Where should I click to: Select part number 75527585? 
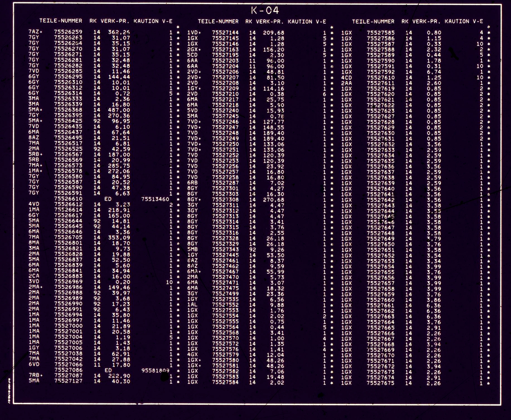click(381, 33)
